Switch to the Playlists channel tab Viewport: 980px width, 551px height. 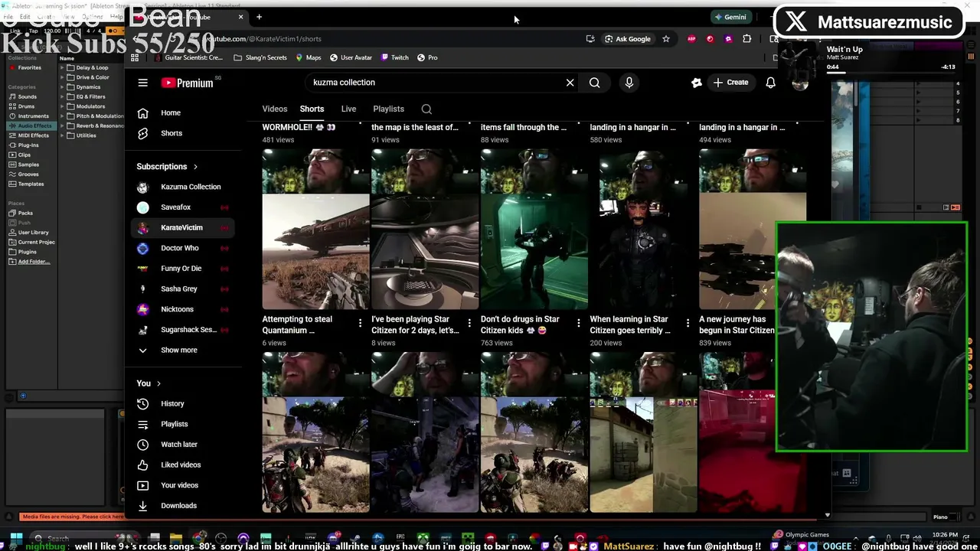(388, 109)
